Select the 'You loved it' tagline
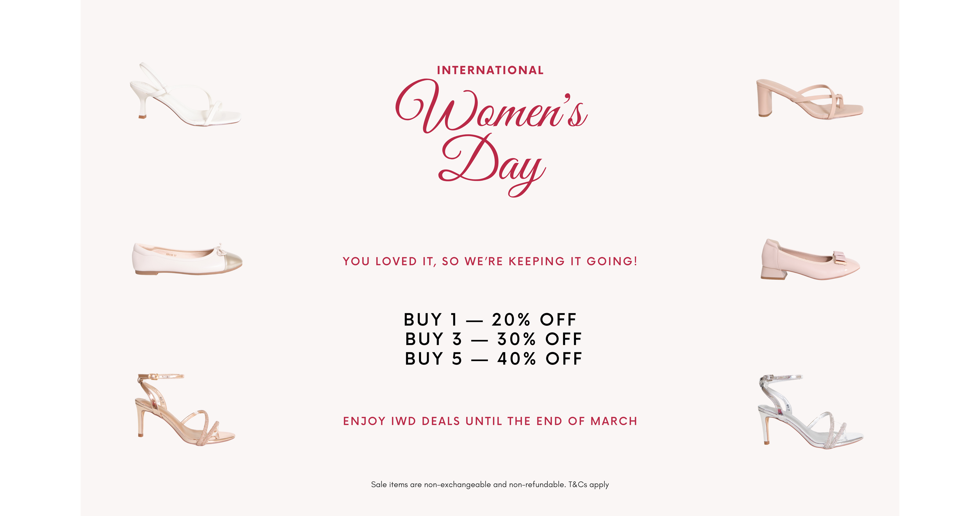This screenshot has height=516, width=980. point(490,261)
